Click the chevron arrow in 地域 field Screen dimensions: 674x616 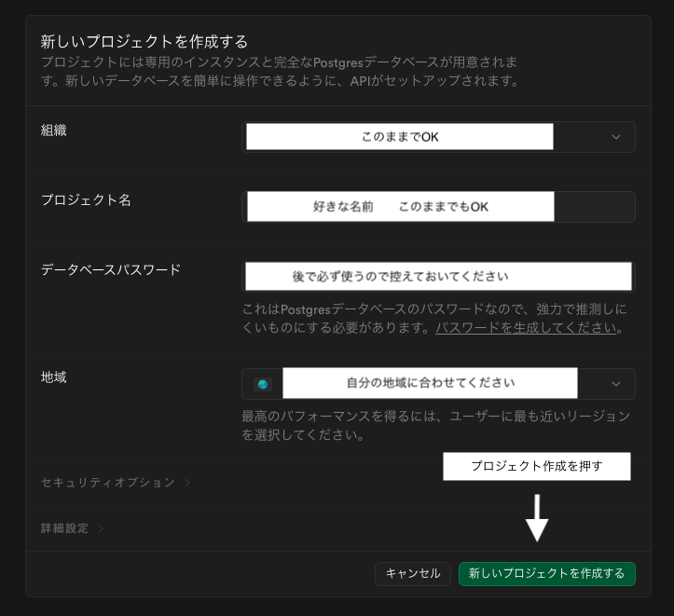pos(615,383)
